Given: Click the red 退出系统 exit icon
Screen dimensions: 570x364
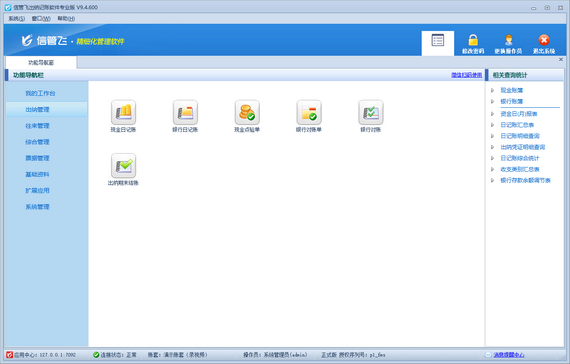Looking at the screenshot, I should point(544,40).
